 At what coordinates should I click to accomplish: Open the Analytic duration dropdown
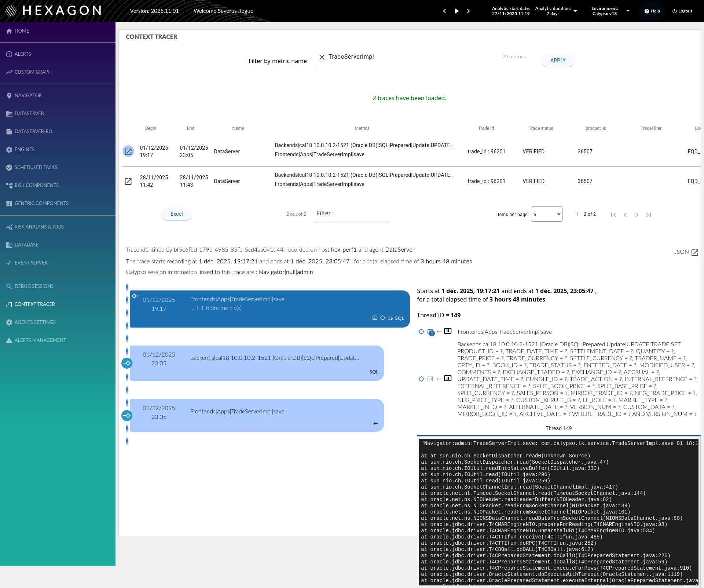pyautogui.click(x=575, y=11)
